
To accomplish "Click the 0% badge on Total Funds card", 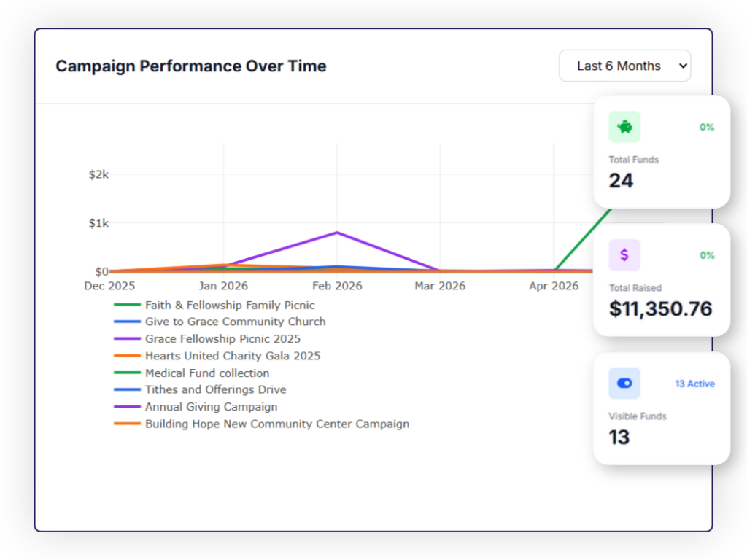I will click(x=707, y=127).
